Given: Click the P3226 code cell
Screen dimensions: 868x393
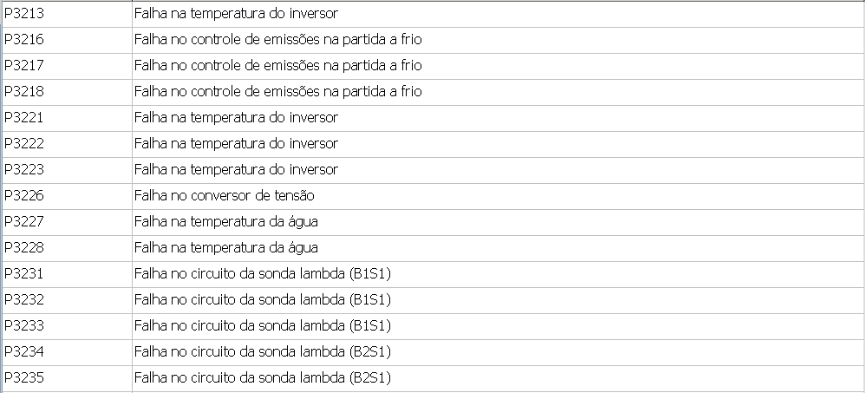Looking at the screenshot, I should [24, 196].
